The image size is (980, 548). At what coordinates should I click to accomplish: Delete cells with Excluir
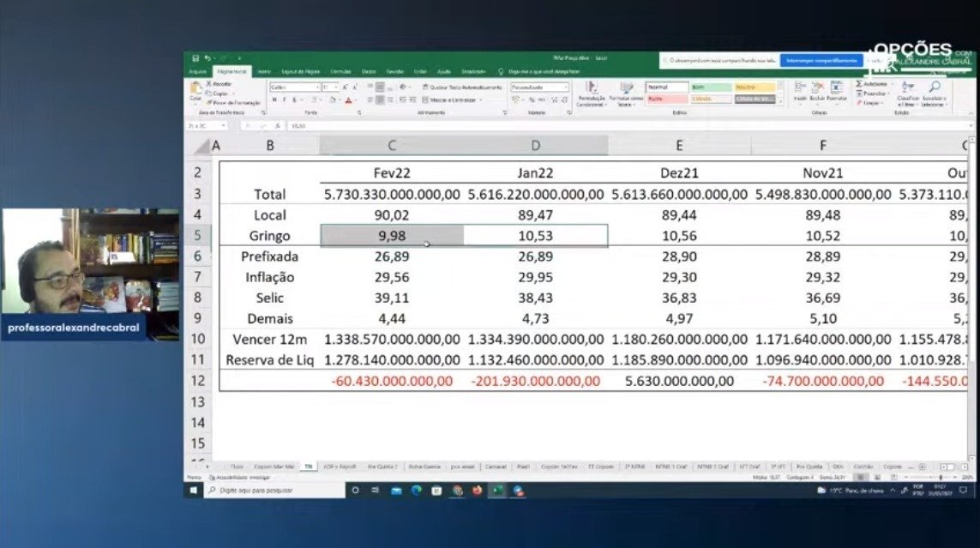pos(817,92)
